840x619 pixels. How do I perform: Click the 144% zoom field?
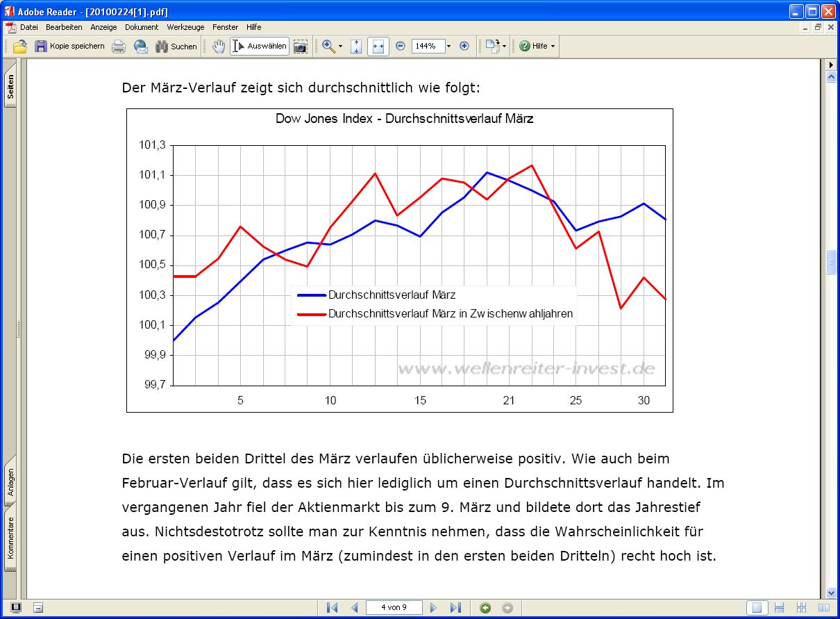pyautogui.click(x=427, y=47)
